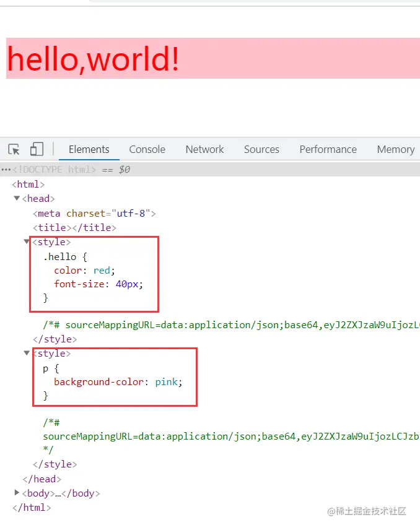The width and height of the screenshot is (420, 530).
Task: Collapse the first style element with .hello
Action: pos(27,241)
